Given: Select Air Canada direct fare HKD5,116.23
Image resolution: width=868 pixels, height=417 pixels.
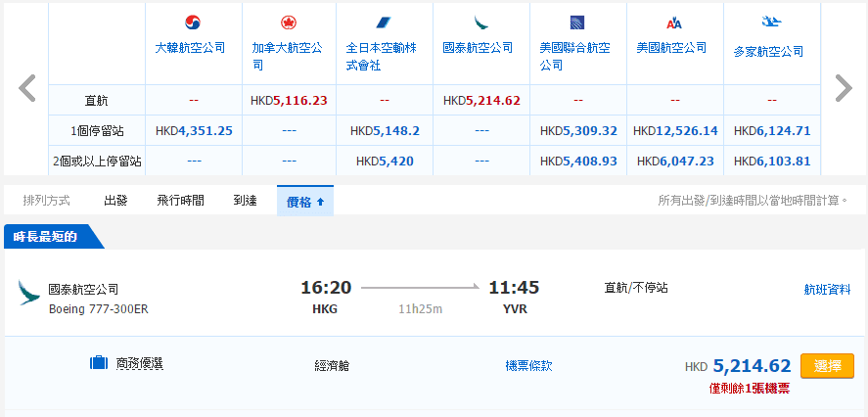Looking at the screenshot, I should click(289, 100).
